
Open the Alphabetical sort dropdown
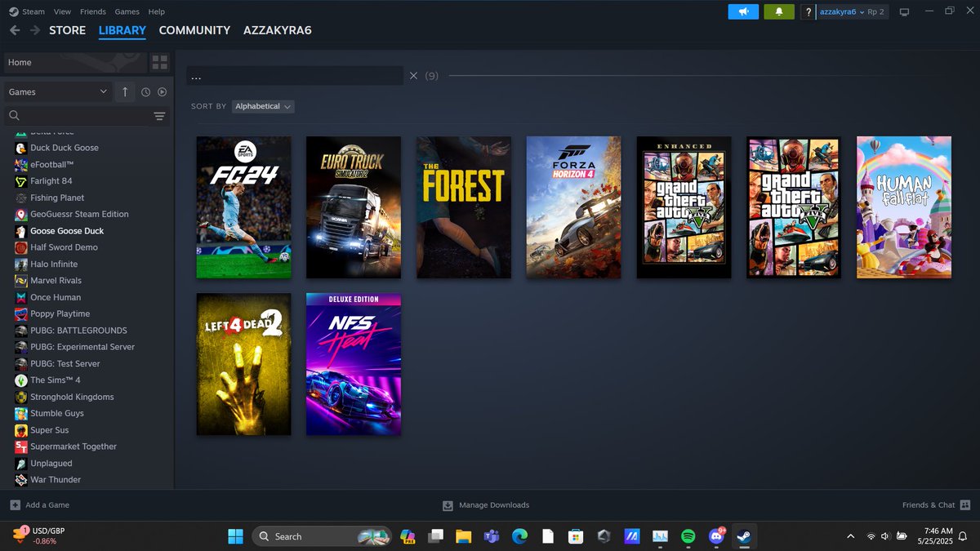click(x=263, y=106)
